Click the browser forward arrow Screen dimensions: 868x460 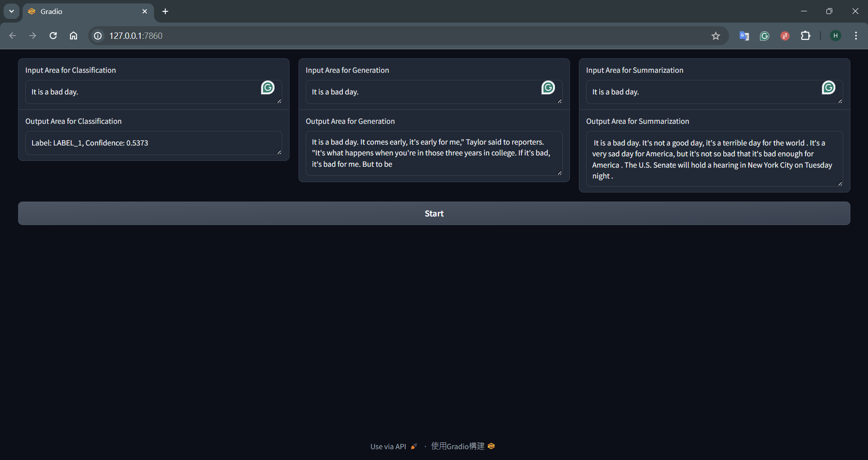(33, 36)
